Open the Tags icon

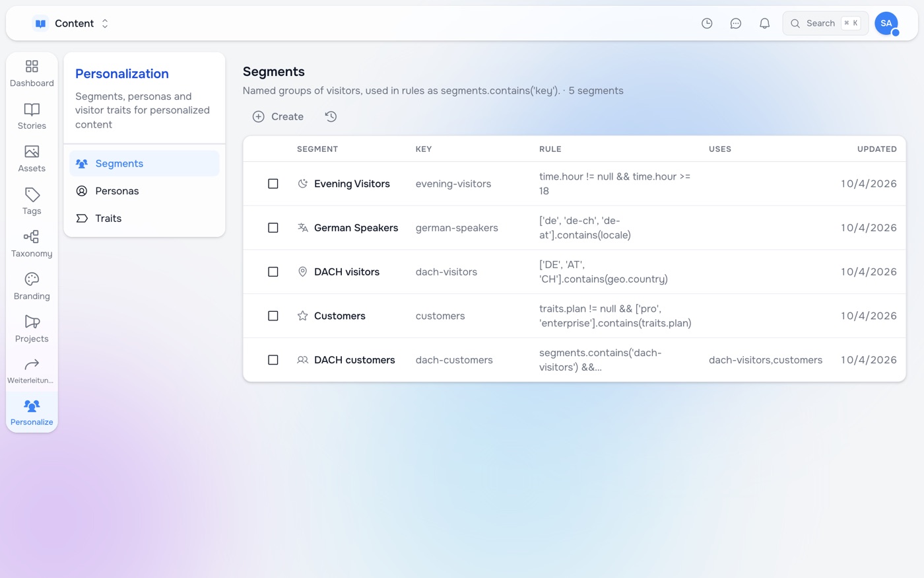click(x=32, y=194)
